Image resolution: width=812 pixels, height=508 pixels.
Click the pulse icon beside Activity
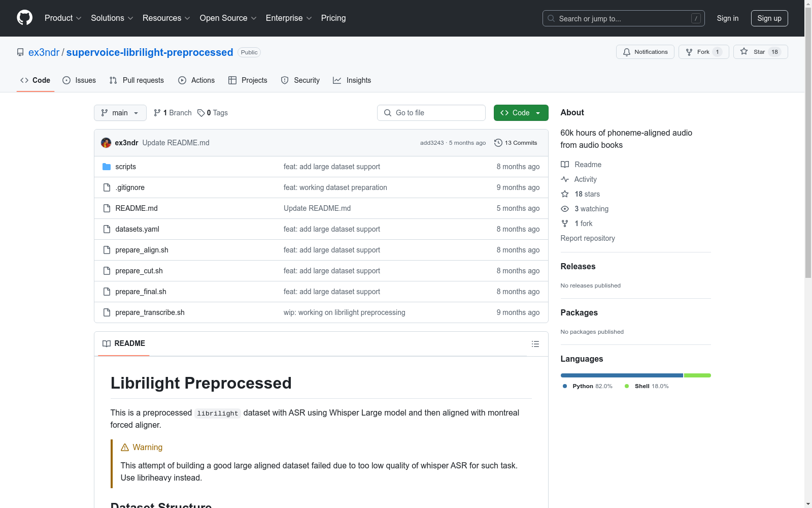point(565,179)
